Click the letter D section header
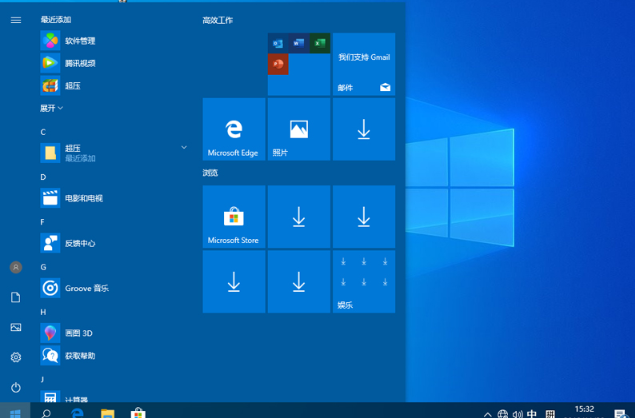Image resolution: width=635 pixels, height=418 pixels. pyautogui.click(x=43, y=177)
